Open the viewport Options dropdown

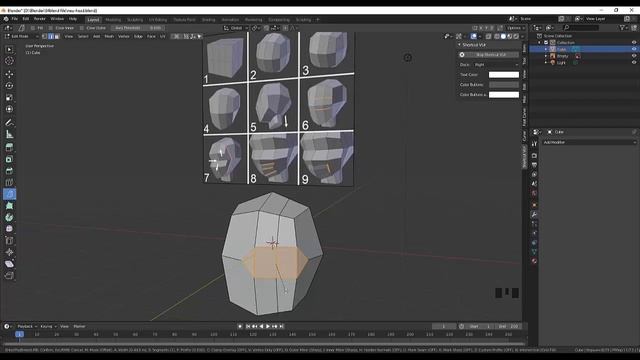pyautogui.click(x=515, y=28)
